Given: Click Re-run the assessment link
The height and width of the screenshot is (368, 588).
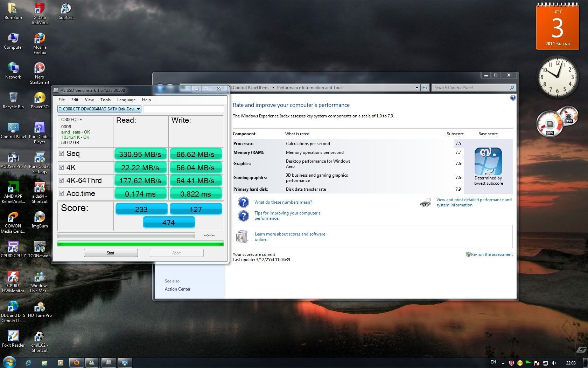Looking at the screenshot, I should pyautogui.click(x=492, y=254).
